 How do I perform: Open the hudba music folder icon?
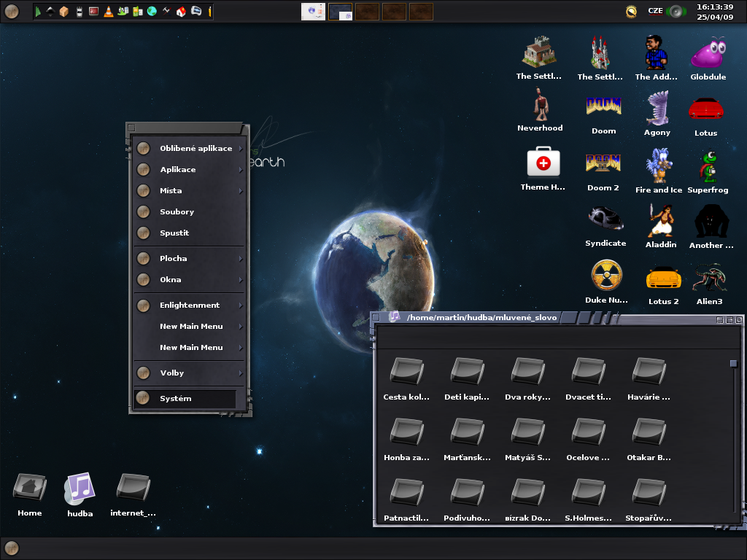[x=80, y=489]
